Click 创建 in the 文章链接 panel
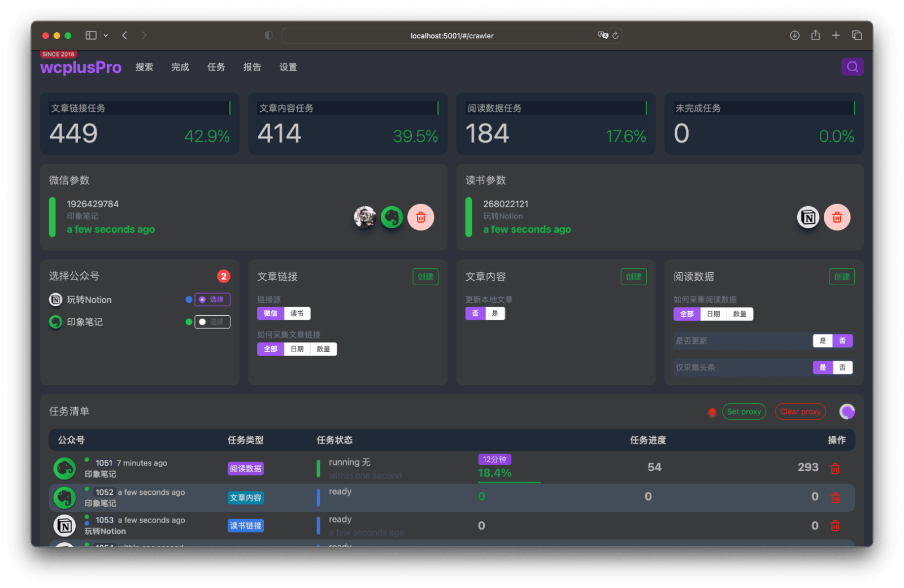The height and width of the screenshot is (588, 904). [425, 276]
